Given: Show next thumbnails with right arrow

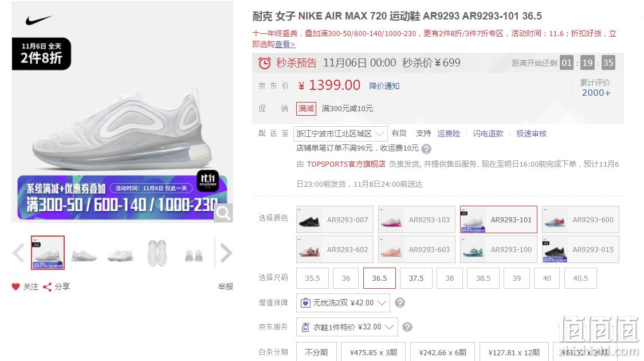Looking at the screenshot, I should pyautogui.click(x=226, y=253).
